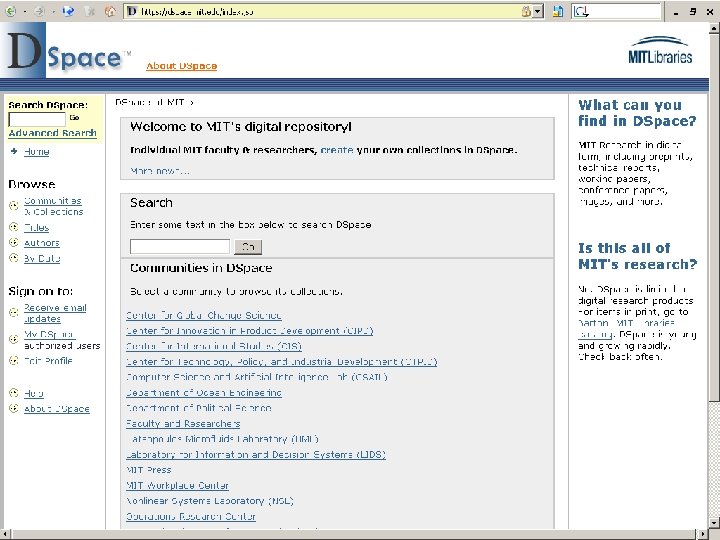The height and width of the screenshot is (540, 720).
Task: Click the bullet icon next to Communities & Collections
Action: pos(14,206)
